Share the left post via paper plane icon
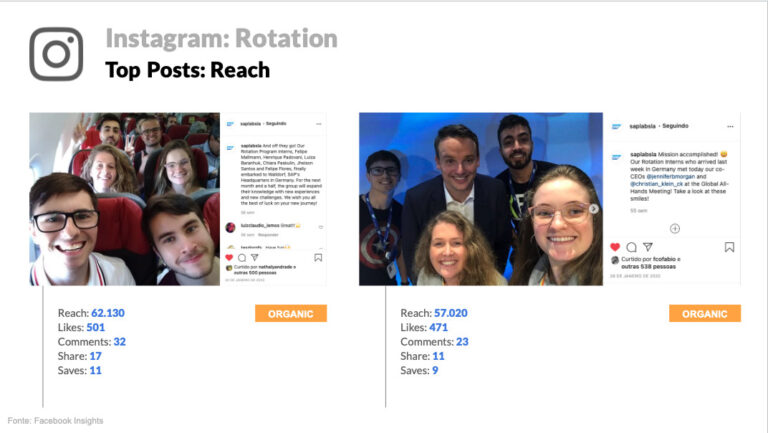This screenshot has width=768, height=433. point(254,257)
